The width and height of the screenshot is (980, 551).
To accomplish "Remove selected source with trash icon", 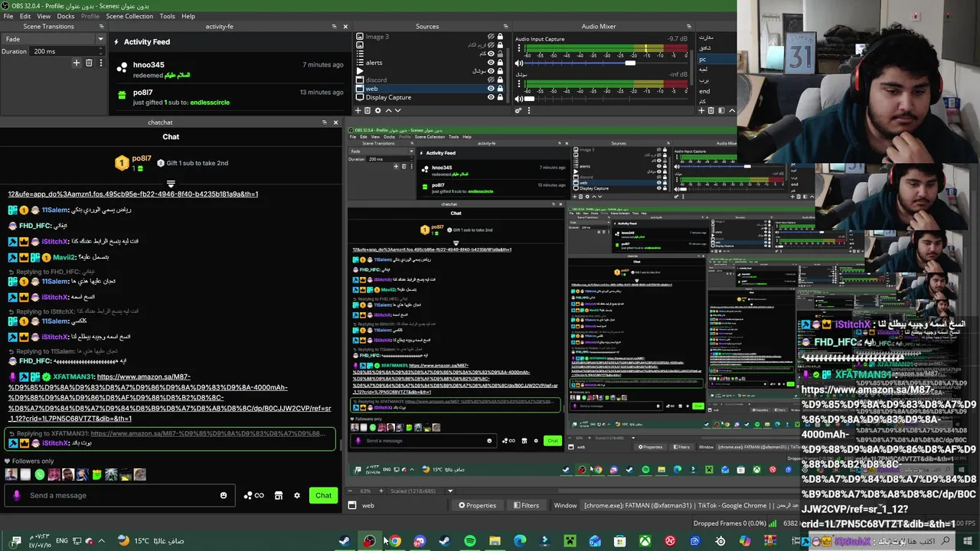I will [368, 110].
